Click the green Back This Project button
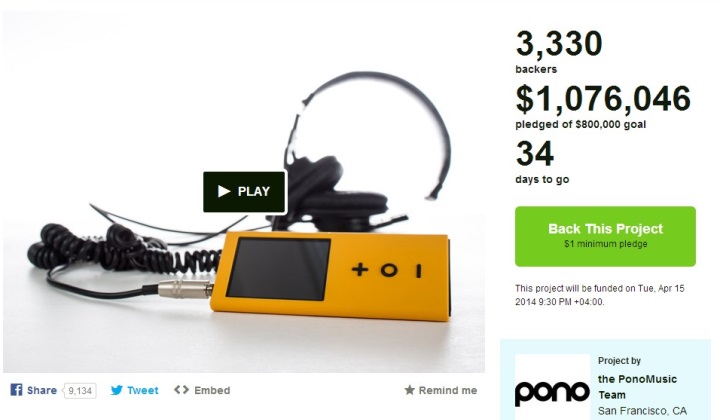 (605, 236)
